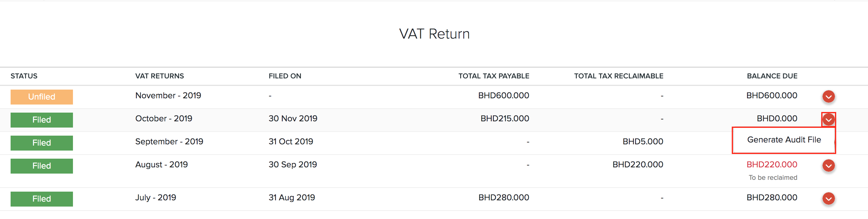Image resolution: width=868 pixels, height=219 pixels.
Task: Click the BALANCE DUE column header
Action: click(772, 76)
